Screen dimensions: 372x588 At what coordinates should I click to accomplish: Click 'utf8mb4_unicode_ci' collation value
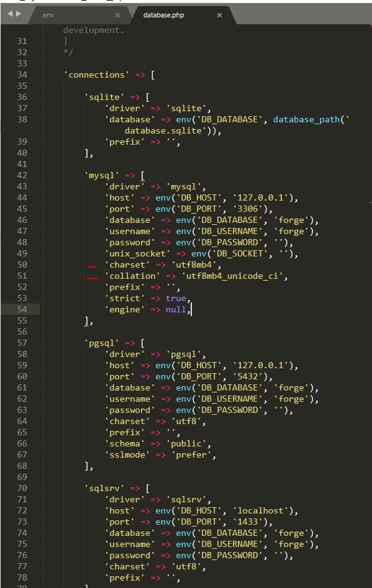[x=232, y=276]
